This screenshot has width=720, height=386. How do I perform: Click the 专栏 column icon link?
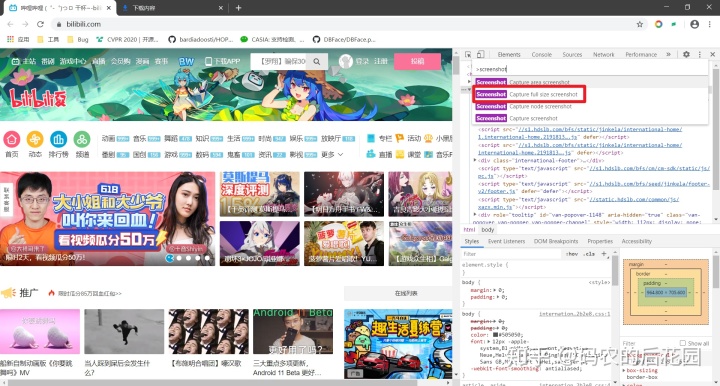pyautogui.click(x=371, y=138)
